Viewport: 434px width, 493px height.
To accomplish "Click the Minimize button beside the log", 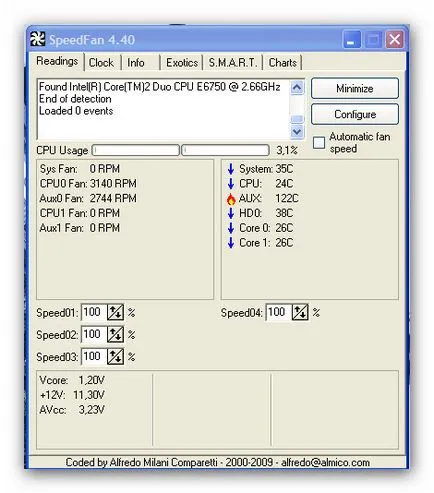I will point(355,88).
